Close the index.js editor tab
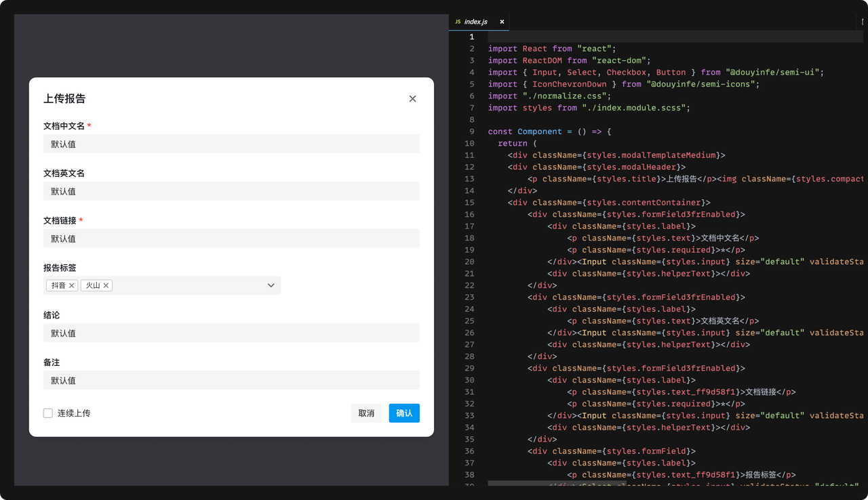 (x=502, y=22)
